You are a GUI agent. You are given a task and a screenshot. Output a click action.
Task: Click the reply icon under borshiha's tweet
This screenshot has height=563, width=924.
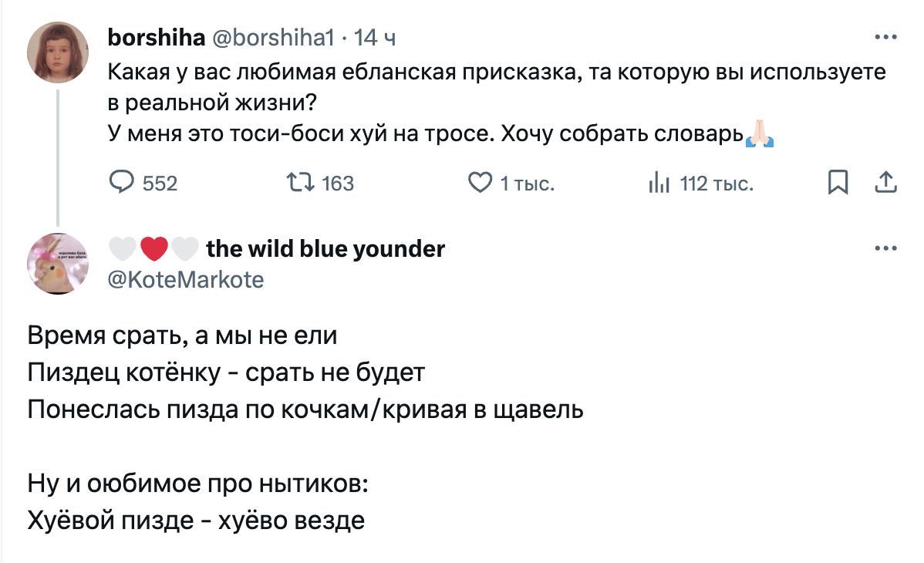122,183
